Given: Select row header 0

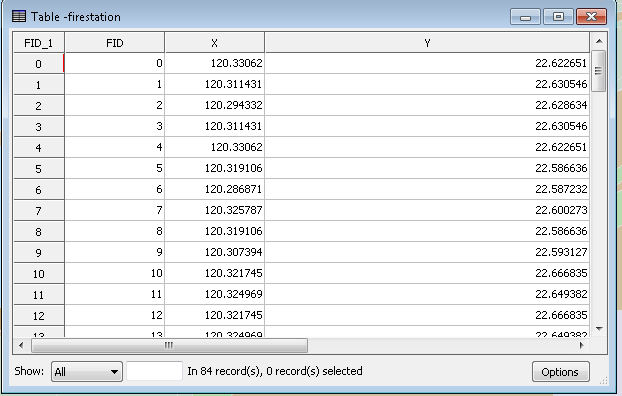Looking at the screenshot, I should click(x=38, y=63).
